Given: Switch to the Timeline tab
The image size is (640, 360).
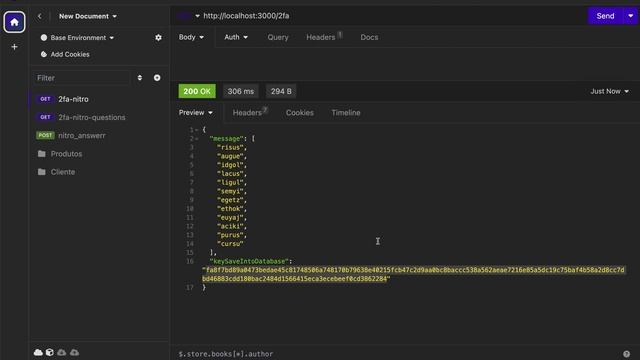Looking at the screenshot, I should [x=346, y=113].
